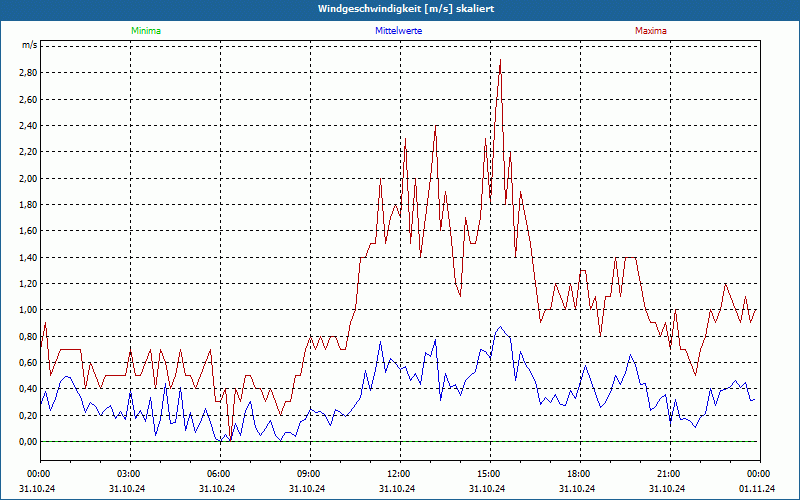This screenshot has height=500, width=800.
Task: Click the '06:00' time axis label
Action: tap(220, 474)
